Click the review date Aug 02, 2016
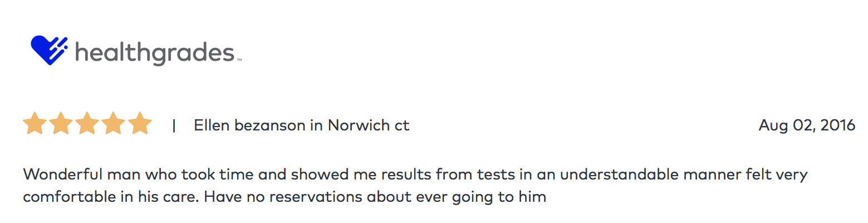Image resolution: width=868 pixels, height=223 pixels. click(807, 126)
